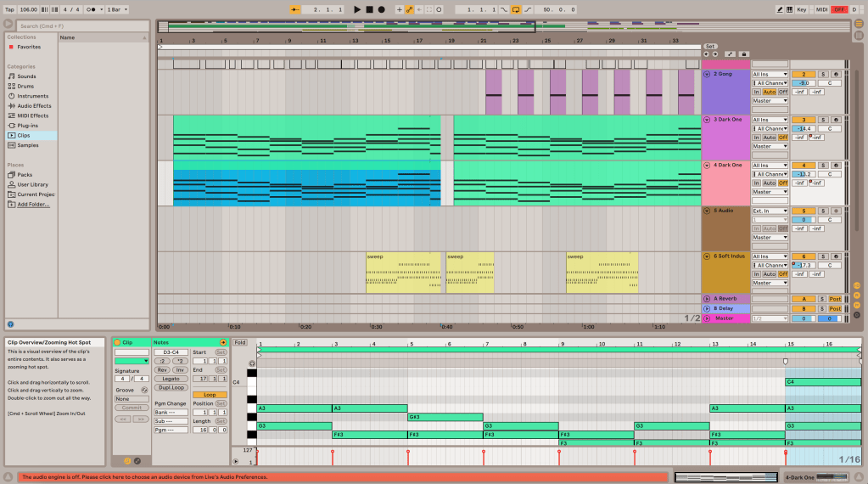Viewport: 868px width, 484px height.
Task: Open the quantization 1 Bar dropdown
Action: point(115,9)
